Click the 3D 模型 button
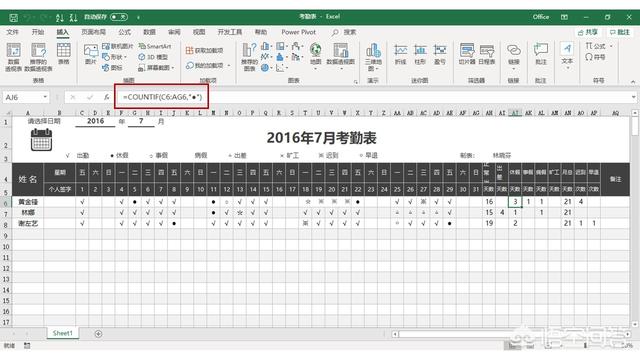Image resolution: width=640 pixels, height=360 pixels. pos(153,57)
